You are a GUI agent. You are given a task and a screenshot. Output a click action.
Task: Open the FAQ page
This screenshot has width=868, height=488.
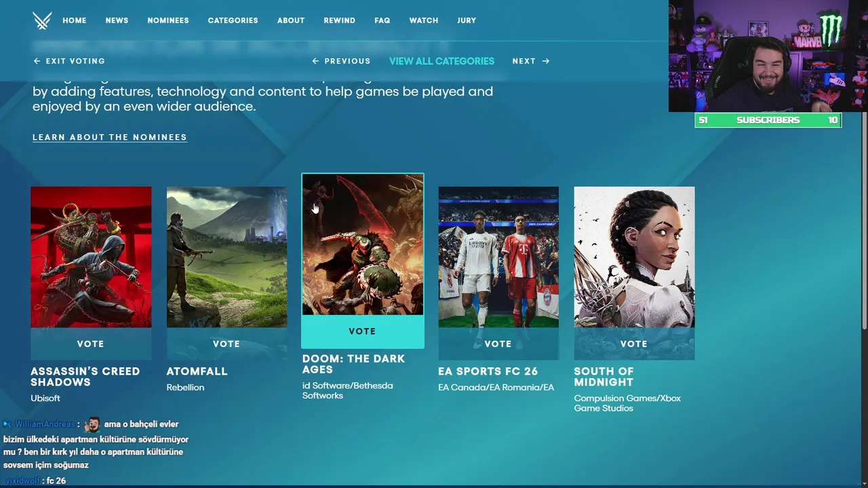(x=382, y=20)
